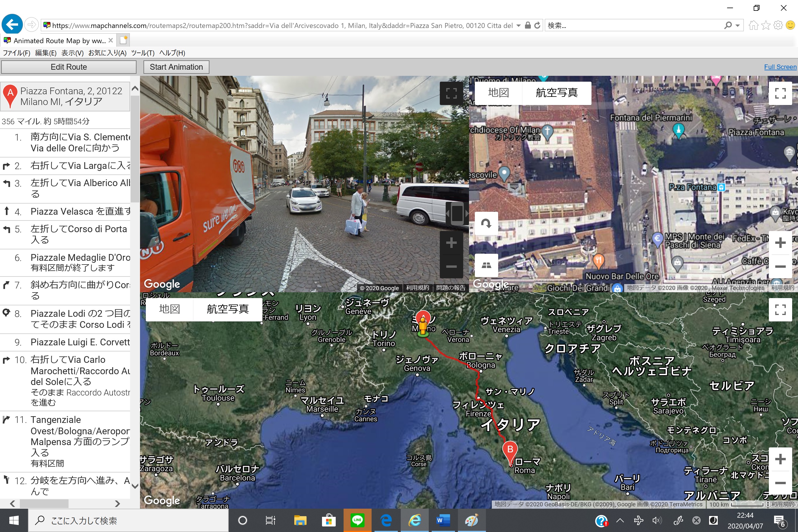798x532 pixels.
Task: Toggle street view pane fullscreen
Action: (451, 93)
